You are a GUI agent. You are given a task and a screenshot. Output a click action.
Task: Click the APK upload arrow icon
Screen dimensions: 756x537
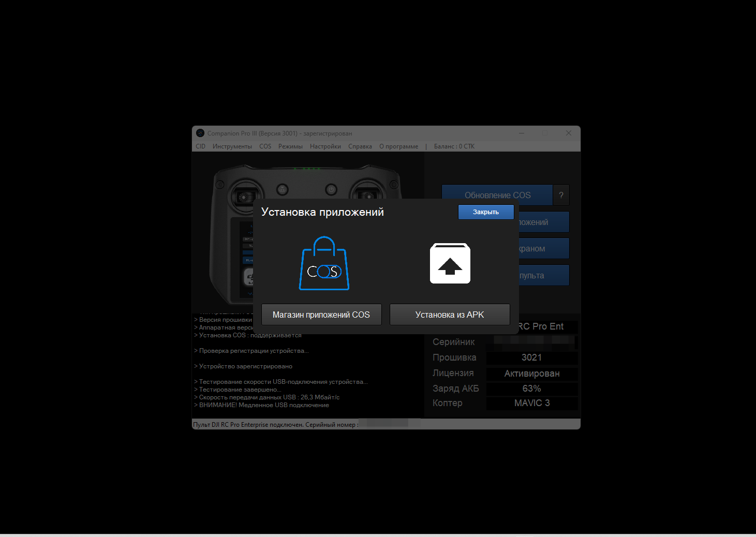click(x=450, y=263)
